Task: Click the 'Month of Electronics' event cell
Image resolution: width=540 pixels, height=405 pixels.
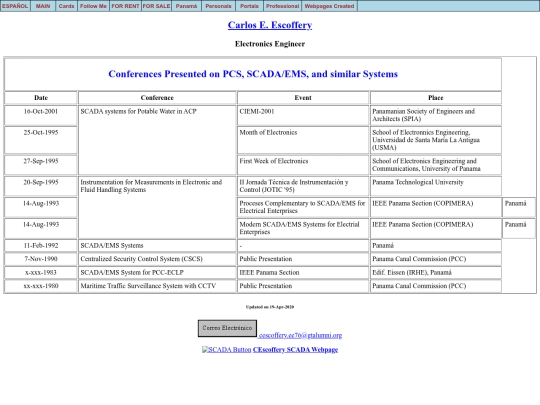Action: point(303,140)
